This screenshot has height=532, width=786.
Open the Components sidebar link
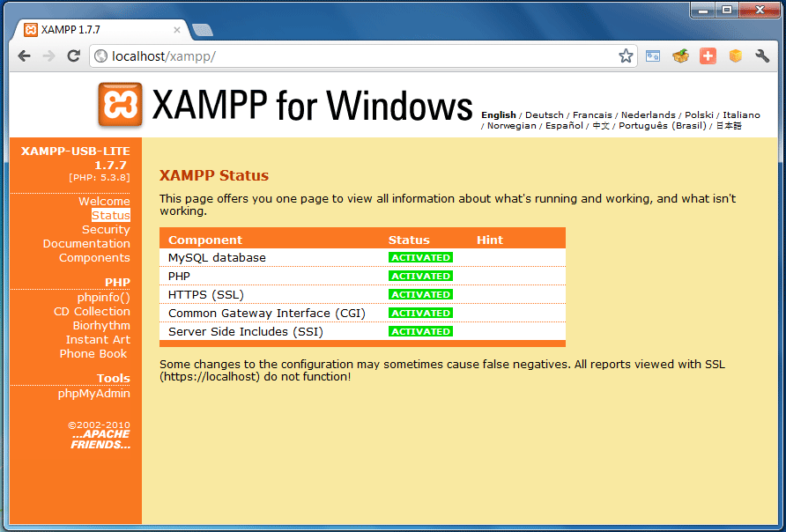tap(94, 258)
